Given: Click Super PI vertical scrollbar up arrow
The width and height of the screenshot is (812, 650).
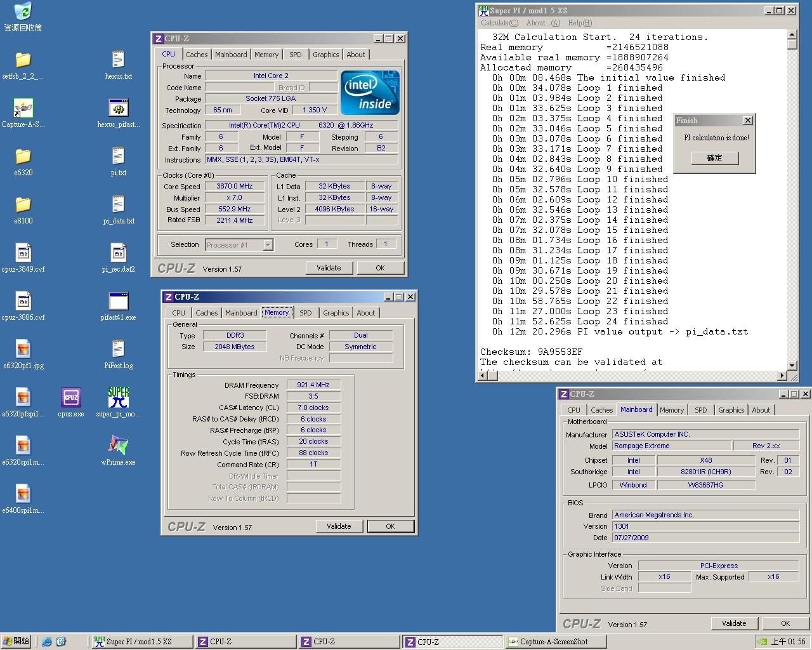Looking at the screenshot, I should click(x=792, y=34).
